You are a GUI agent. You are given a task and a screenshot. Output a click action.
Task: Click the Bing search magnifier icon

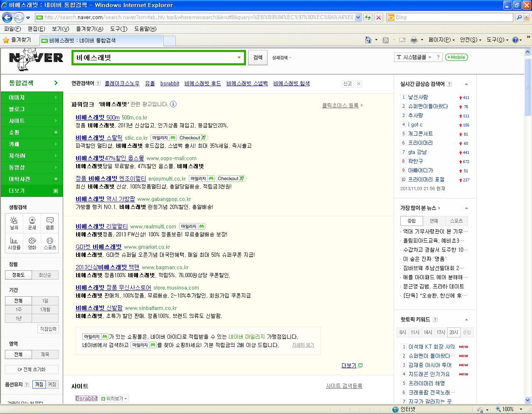519,17
